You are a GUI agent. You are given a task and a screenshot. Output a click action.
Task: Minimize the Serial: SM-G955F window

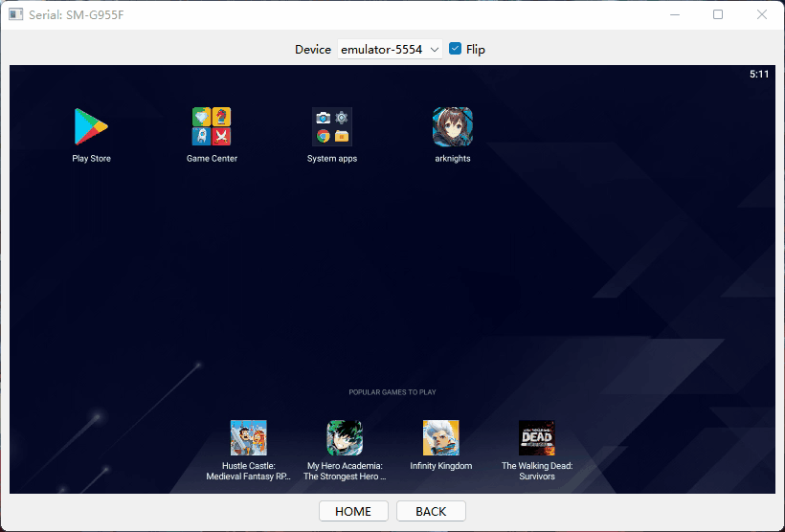coord(675,14)
